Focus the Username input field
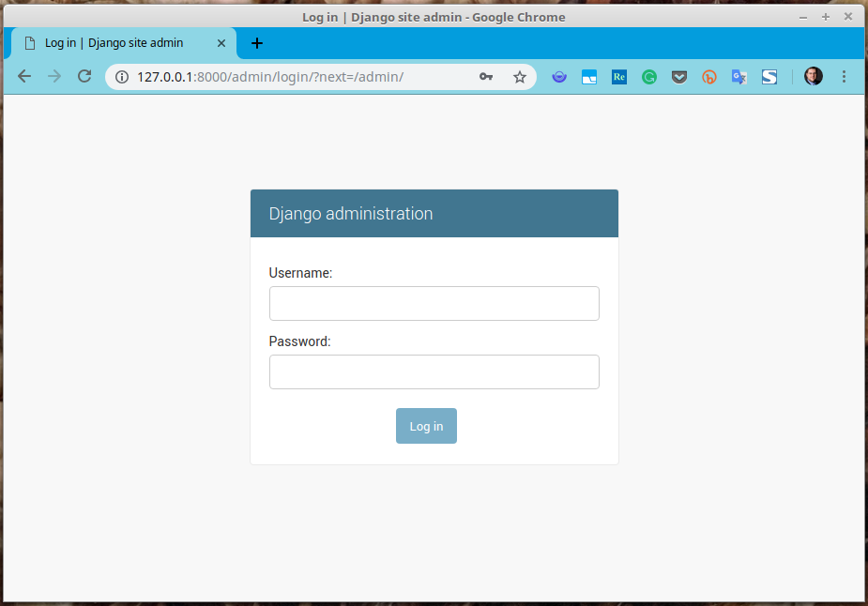The height and width of the screenshot is (606, 868). [434, 303]
